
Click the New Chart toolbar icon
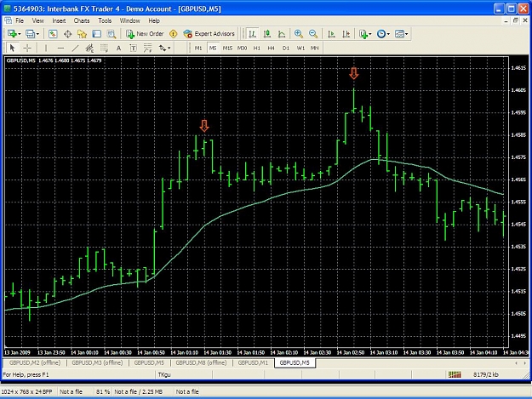click(12, 33)
